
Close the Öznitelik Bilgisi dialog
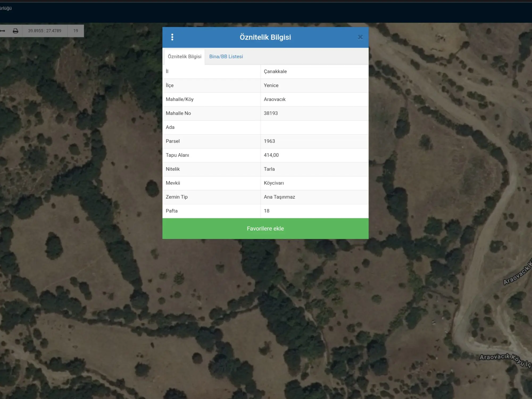click(360, 37)
